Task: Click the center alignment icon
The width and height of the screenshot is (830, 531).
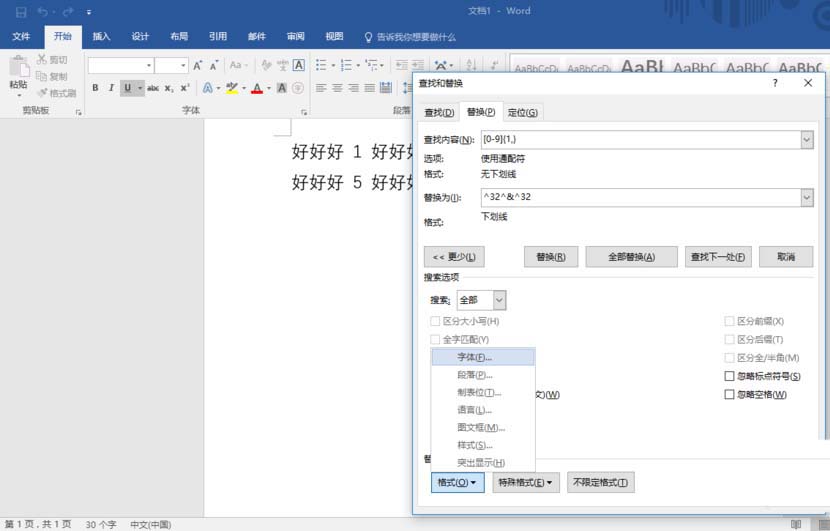Action: pyautogui.click(x=338, y=88)
